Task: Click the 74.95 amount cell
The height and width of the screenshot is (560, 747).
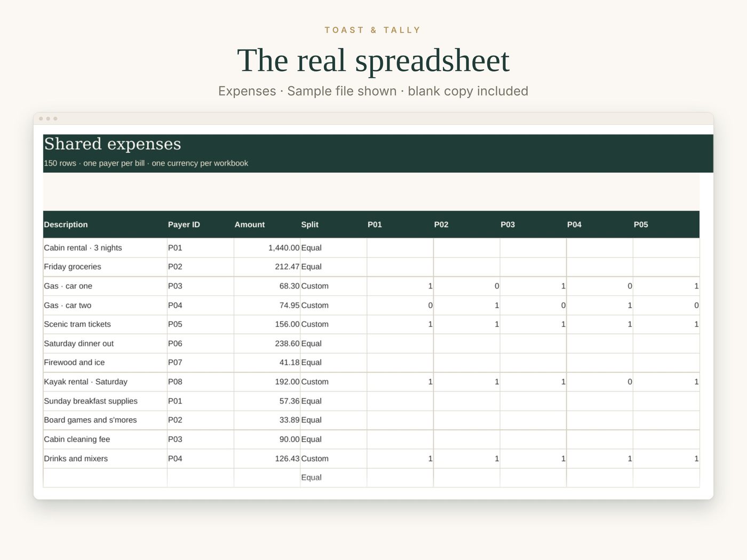Action: pos(267,306)
